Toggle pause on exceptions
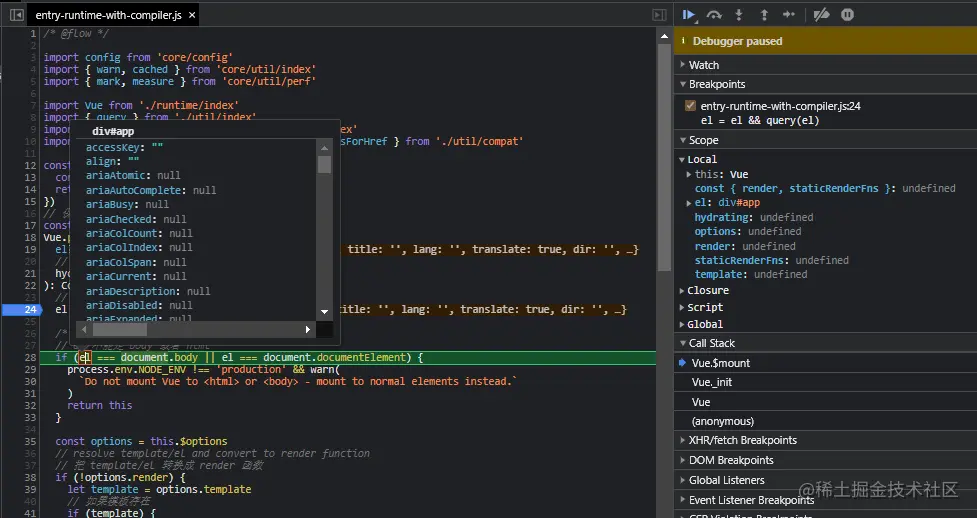 click(847, 15)
